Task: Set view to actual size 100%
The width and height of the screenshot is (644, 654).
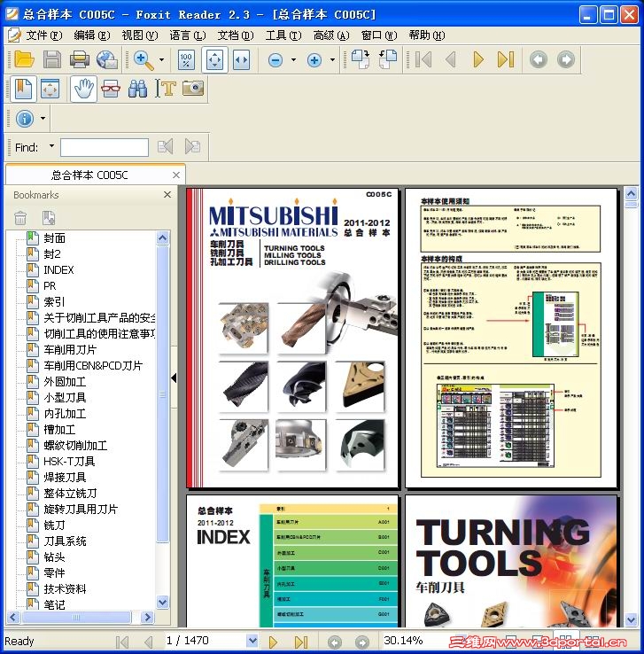Action: pyautogui.click(x=186, y=60)
